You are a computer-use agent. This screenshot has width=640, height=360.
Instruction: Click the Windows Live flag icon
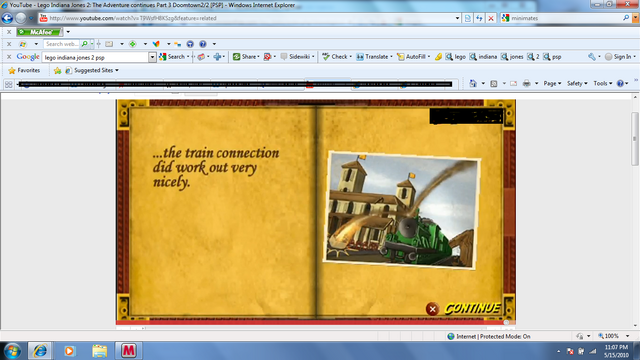23,44
